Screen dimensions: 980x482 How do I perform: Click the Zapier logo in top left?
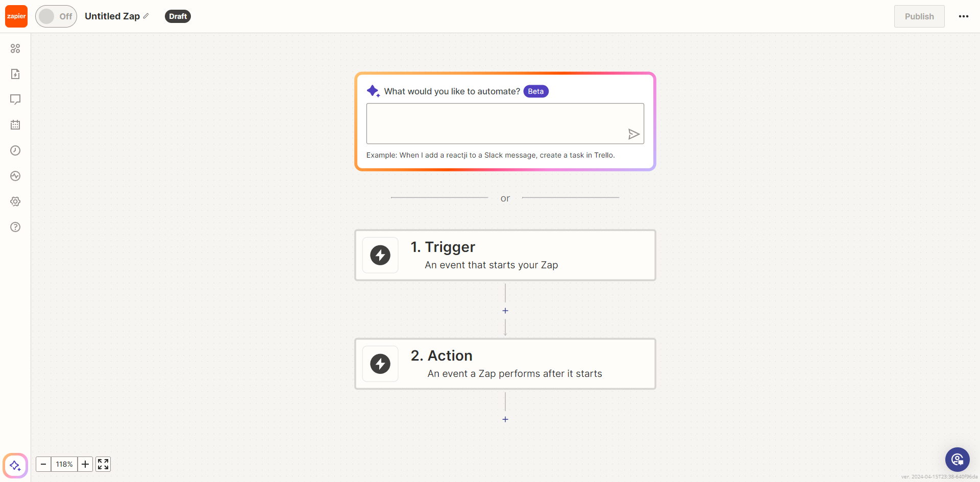click(x=16, y=16)
